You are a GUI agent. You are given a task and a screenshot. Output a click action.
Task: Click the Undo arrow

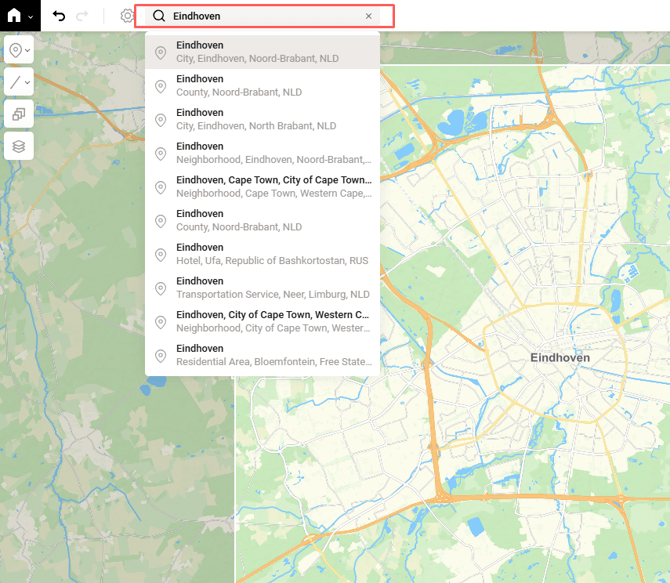pos(59,16)
